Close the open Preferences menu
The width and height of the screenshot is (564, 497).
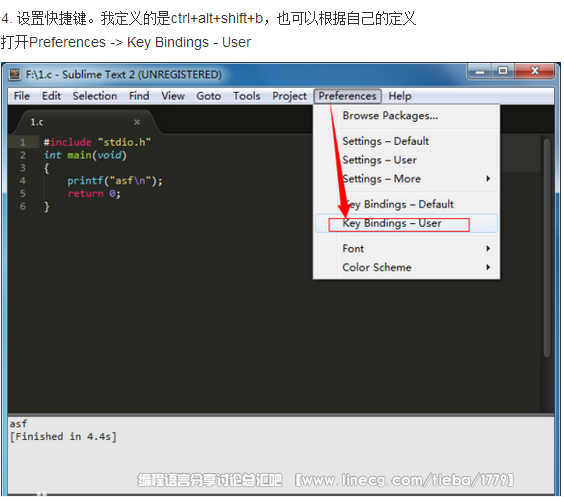[x=347, y=96]
